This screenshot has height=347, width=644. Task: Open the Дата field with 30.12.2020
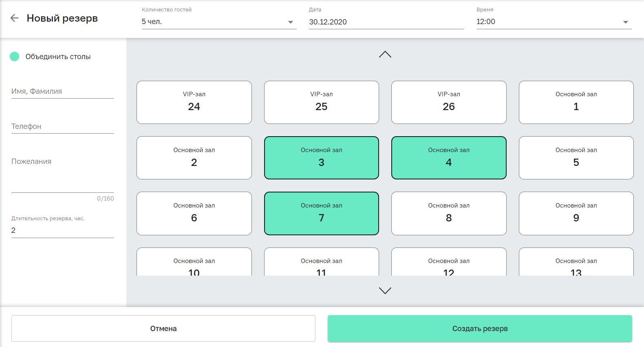click(386, 22)
